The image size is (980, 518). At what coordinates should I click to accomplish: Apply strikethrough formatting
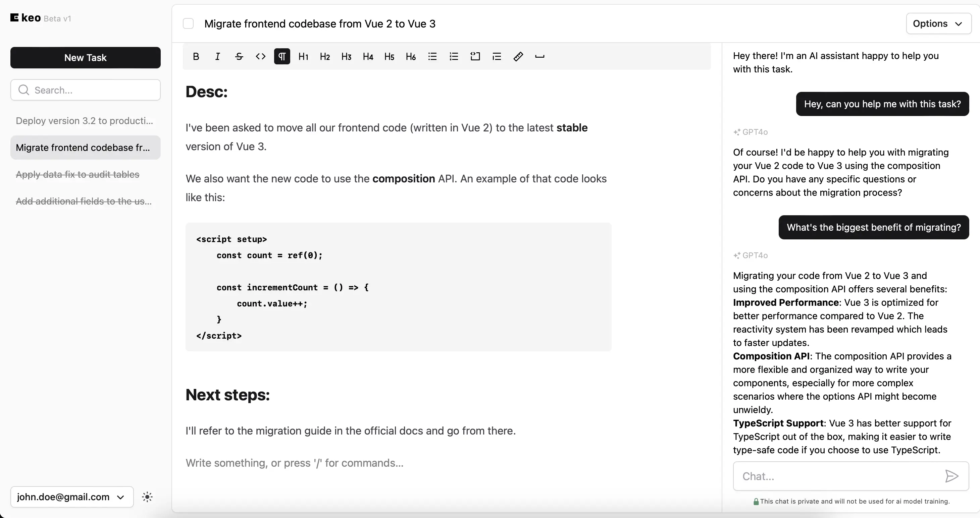pos(239,57)
